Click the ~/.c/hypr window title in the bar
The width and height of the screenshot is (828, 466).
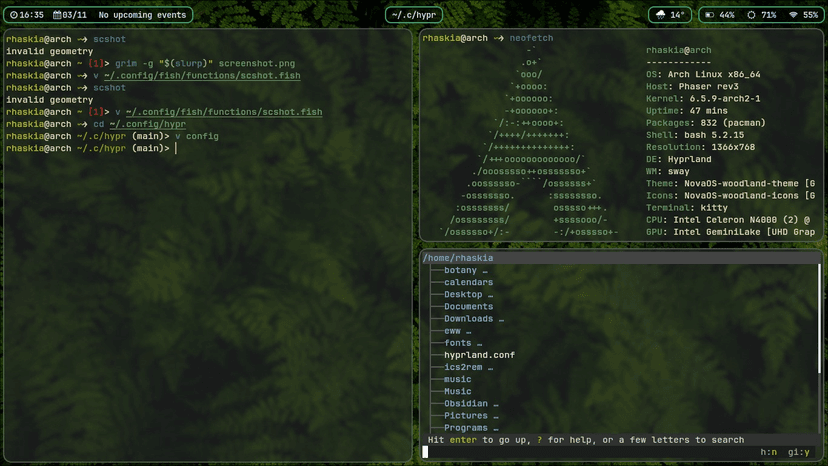(413, 15)
